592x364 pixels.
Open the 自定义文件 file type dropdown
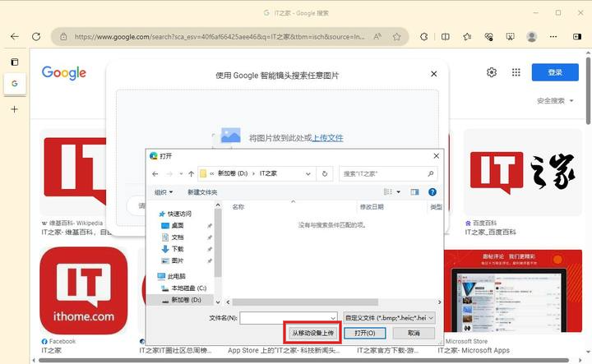point(389,318)
